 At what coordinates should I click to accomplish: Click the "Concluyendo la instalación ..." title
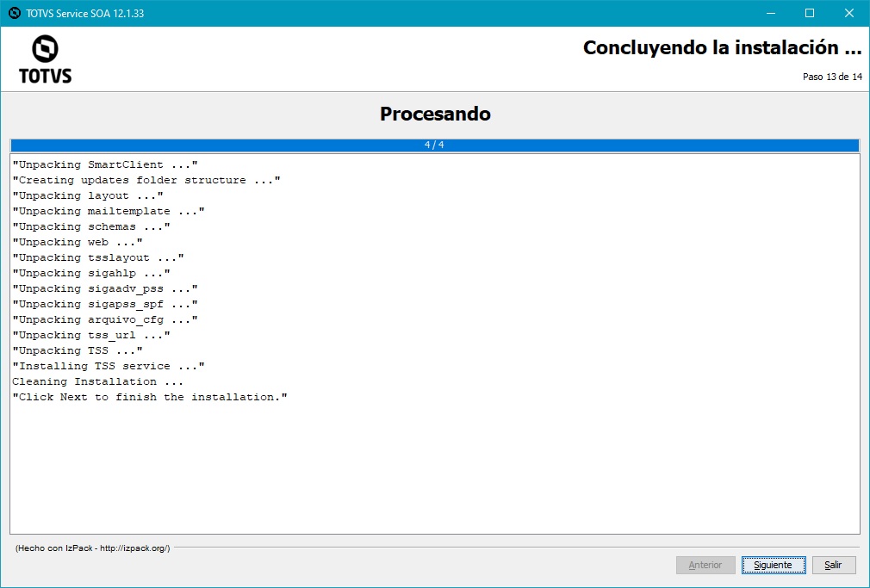point(723,47)
